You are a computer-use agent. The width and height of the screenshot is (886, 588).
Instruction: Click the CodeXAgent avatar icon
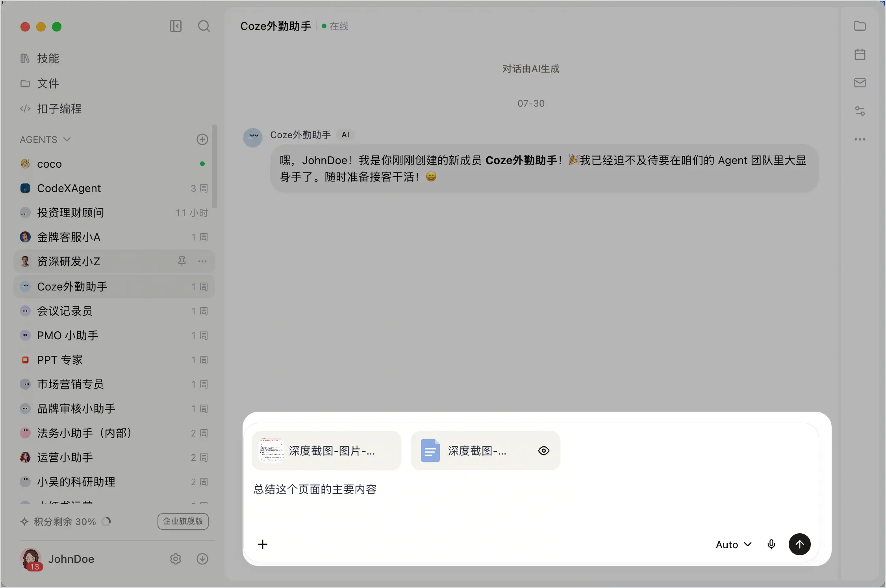point(25,188)
